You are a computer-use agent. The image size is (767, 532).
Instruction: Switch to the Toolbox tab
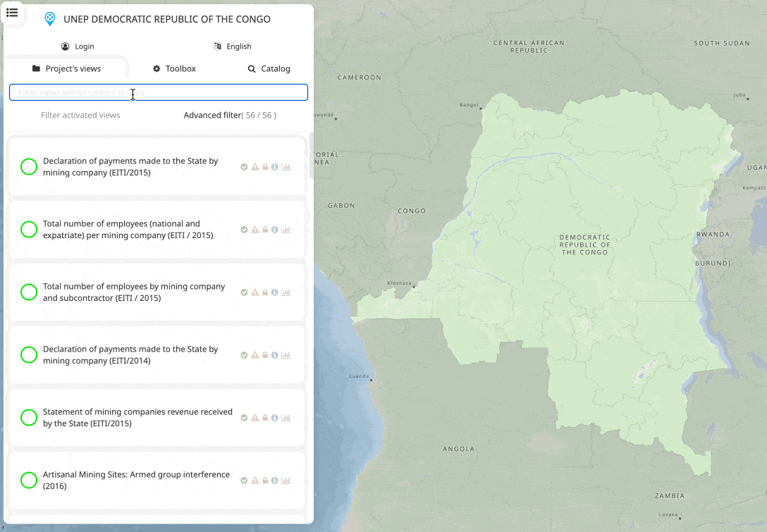point(174,69)
